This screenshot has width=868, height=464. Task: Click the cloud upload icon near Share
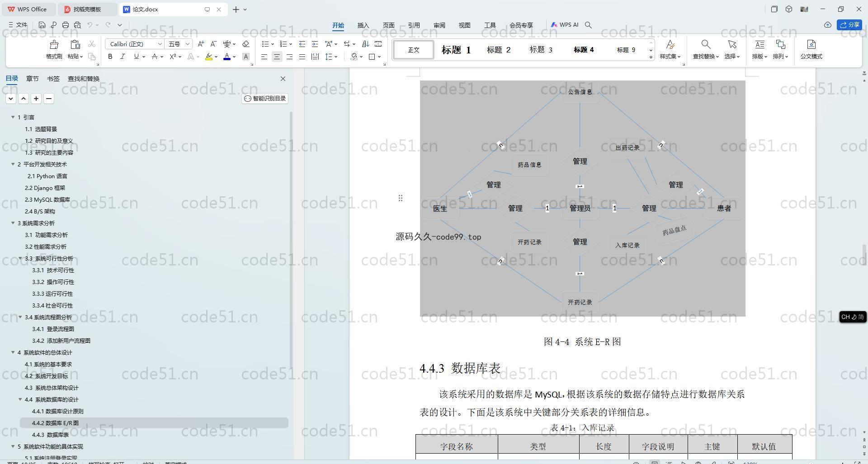pos(827,25)
